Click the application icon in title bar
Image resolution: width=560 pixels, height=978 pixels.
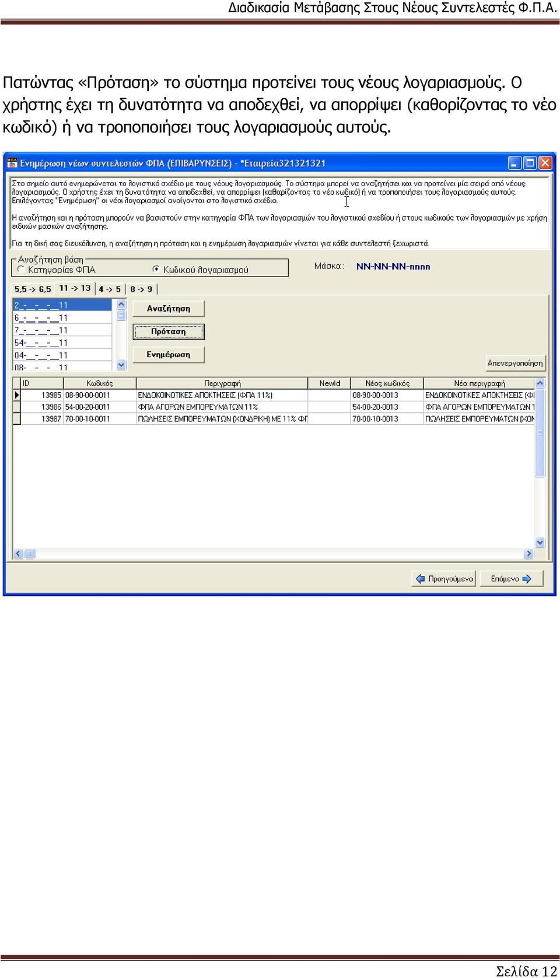coord(12,163)
